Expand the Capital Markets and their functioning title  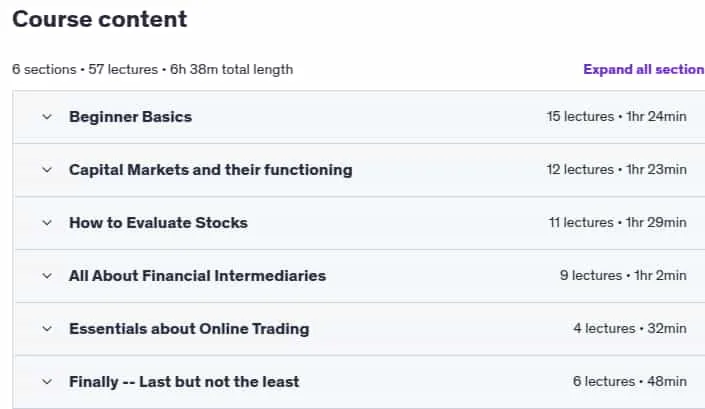[210, 170]
